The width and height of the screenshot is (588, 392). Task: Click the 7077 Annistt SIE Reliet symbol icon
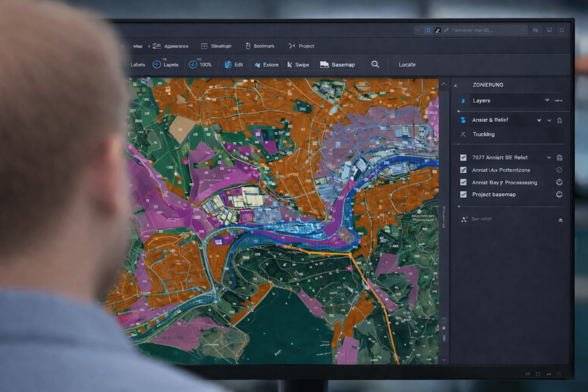[x=559, y=158]
